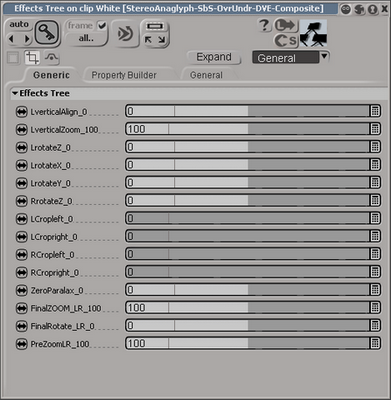Switch to the General tab

coord(206,75)
